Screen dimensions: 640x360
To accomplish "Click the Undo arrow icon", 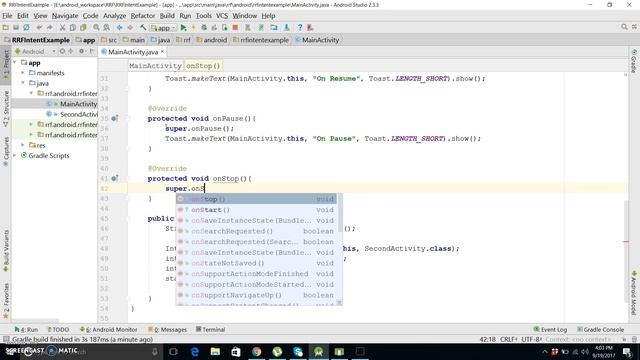I will [39, 28].
